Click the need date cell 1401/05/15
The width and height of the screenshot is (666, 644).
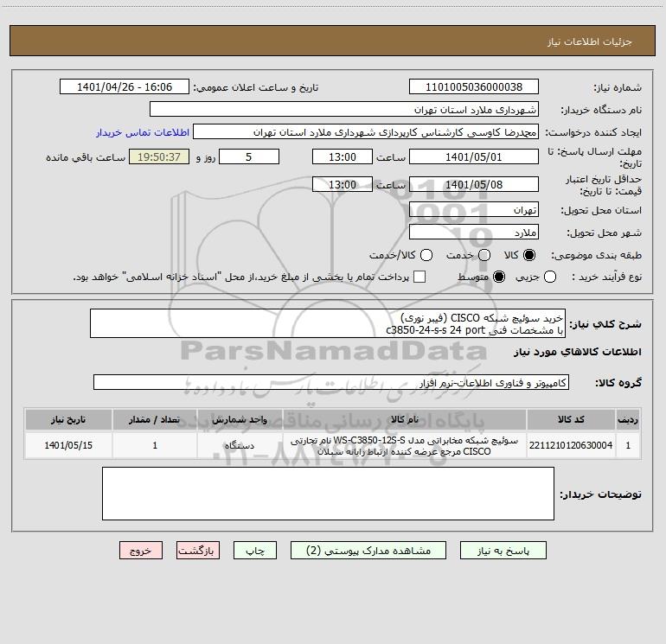[68, 445]
